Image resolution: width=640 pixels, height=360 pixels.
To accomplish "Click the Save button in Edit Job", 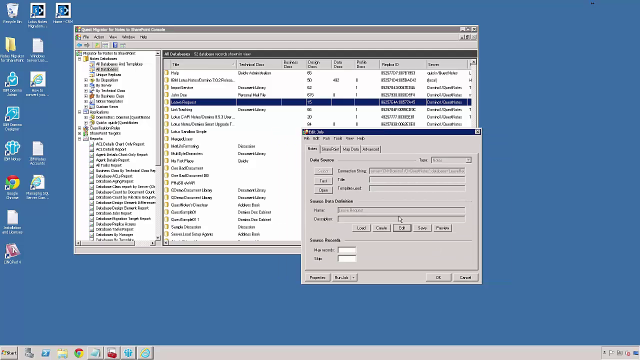I will click(x=422, y=228).
